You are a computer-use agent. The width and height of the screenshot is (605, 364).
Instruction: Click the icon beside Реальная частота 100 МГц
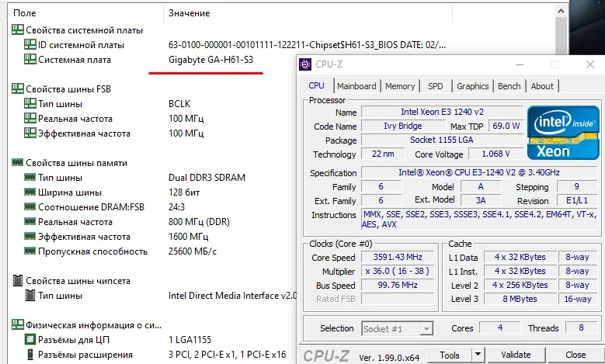coord(30,118)
